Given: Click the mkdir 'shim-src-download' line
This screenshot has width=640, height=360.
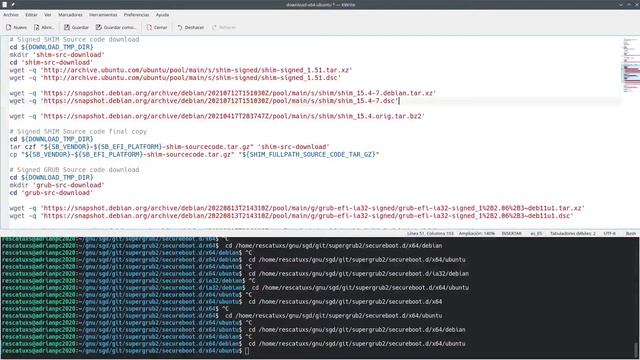Looking at the screenshot, I should coord(57,55).
